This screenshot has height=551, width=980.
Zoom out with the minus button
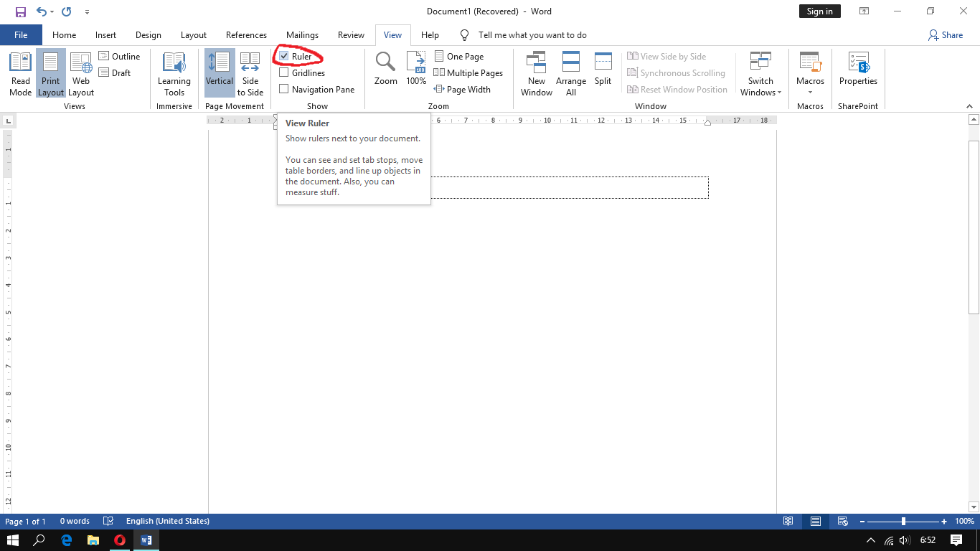point(862,522)
